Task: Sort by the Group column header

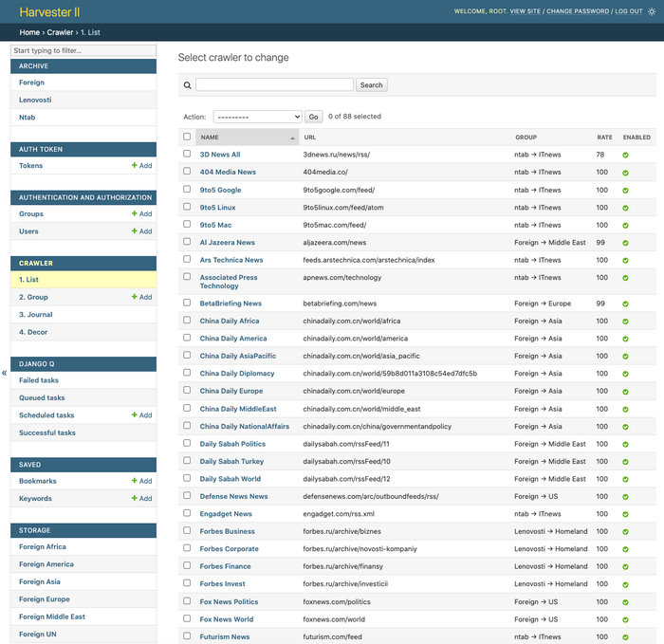Action: (x=526, y=138)
